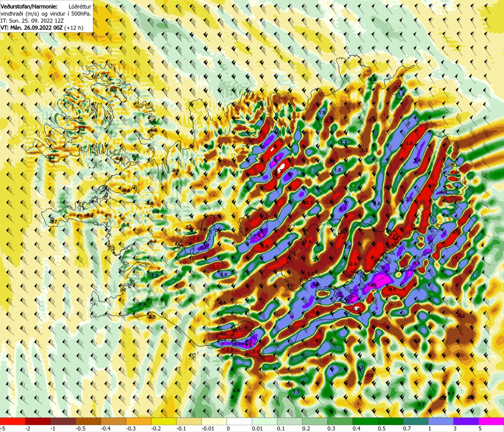Select the "5.0" value on the map
Viewport: 504px width, 432px height.
click(x=265, y=247)
